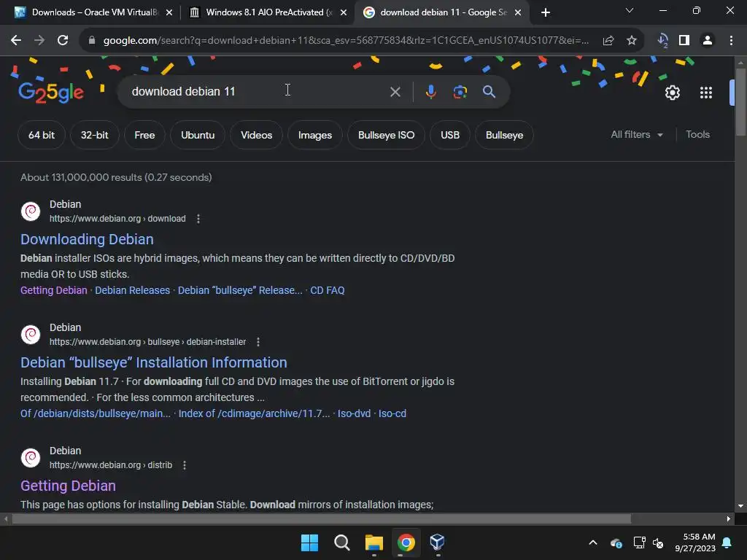Open the Iso-dvd sitelink

pos(354,414)
